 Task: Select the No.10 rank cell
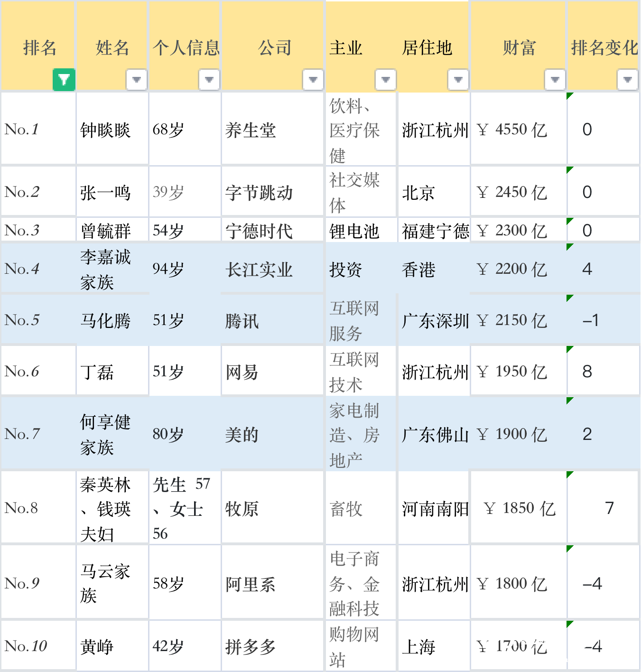point(38,646)
